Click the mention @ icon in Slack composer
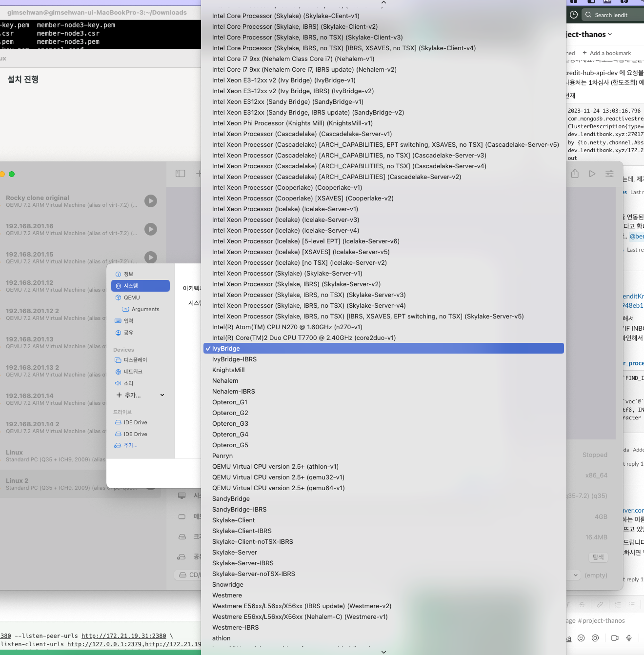 point(595,638)
